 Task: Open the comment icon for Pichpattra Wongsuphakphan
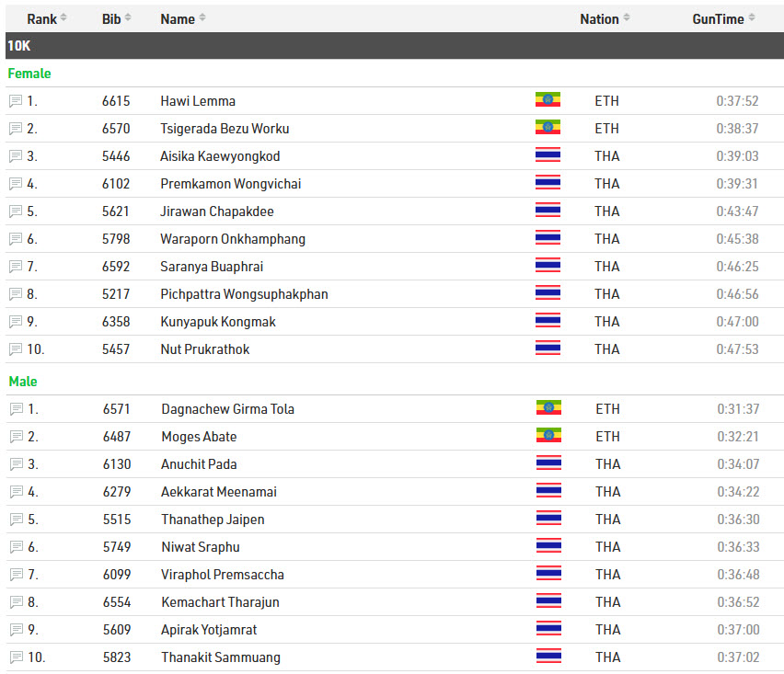point(16,294)
